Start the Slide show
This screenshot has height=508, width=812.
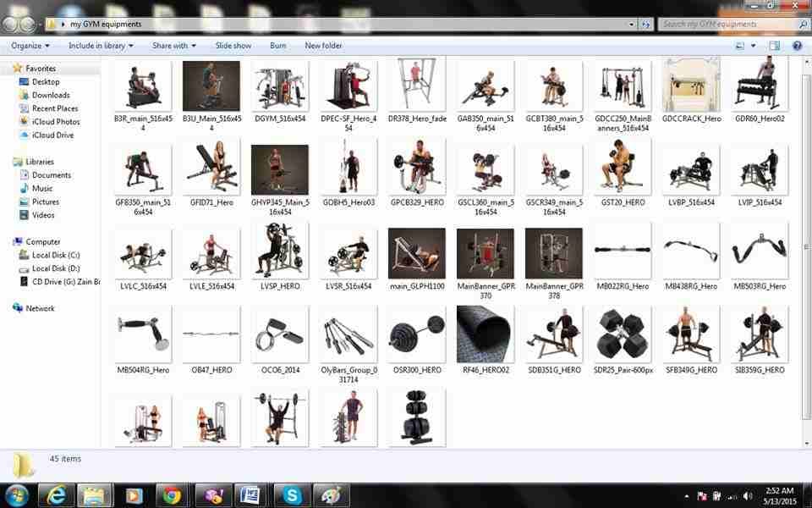[233, 46]
